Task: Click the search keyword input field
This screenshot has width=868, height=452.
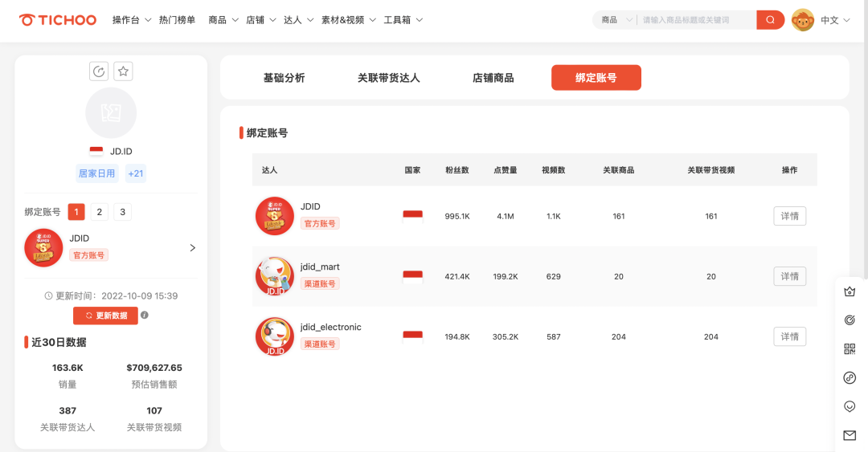Action: (x=696, y=20)
